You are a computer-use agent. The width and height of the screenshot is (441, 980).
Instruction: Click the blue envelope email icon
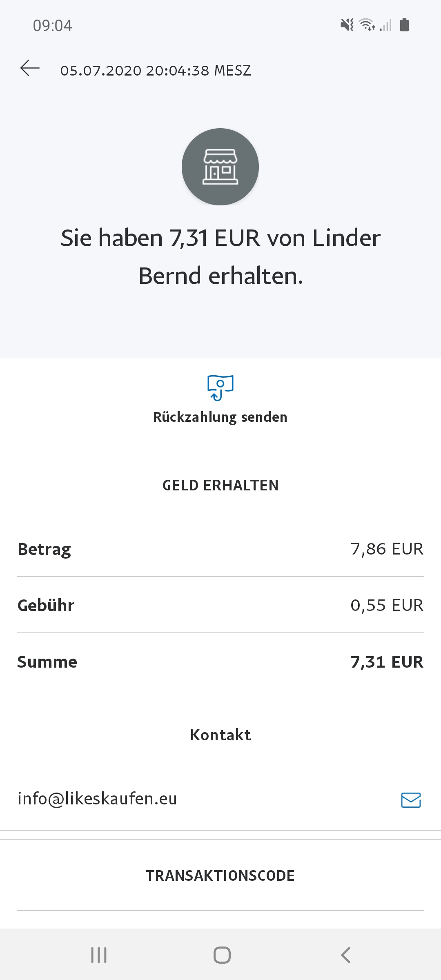pos(411,800)
